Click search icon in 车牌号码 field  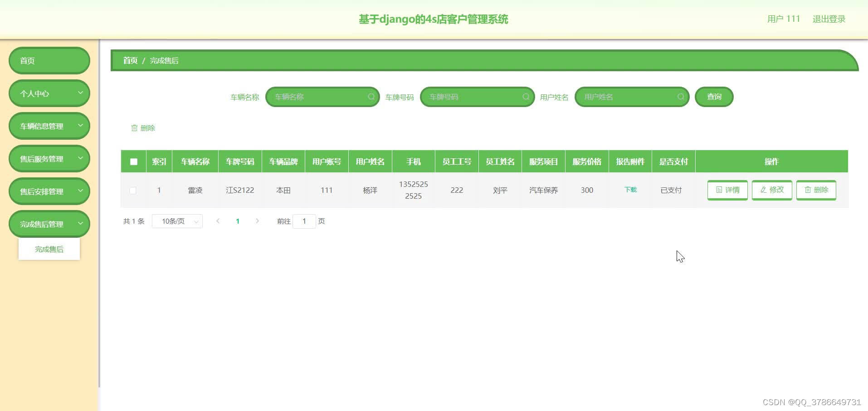point(526,97)
